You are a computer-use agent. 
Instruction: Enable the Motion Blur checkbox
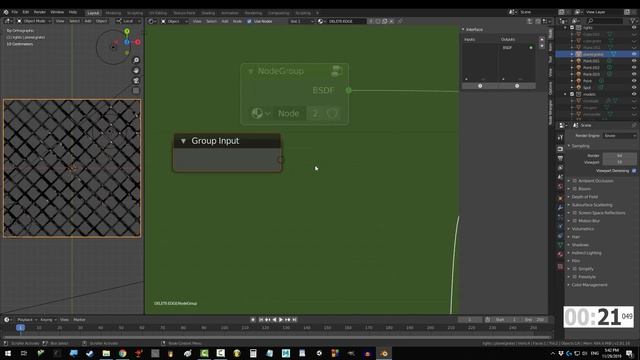click(x=575, y=221)
